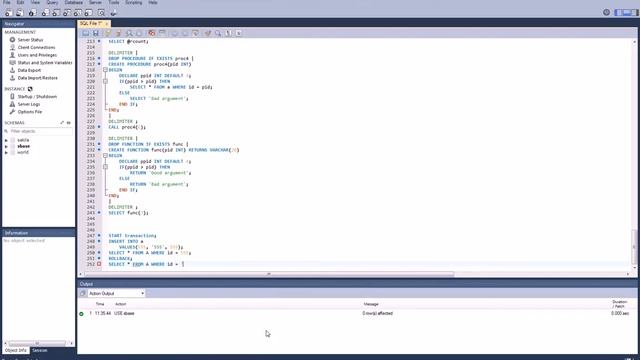Open the Database menu
This screenshot has width=640, height=360.
pos(74,2)
